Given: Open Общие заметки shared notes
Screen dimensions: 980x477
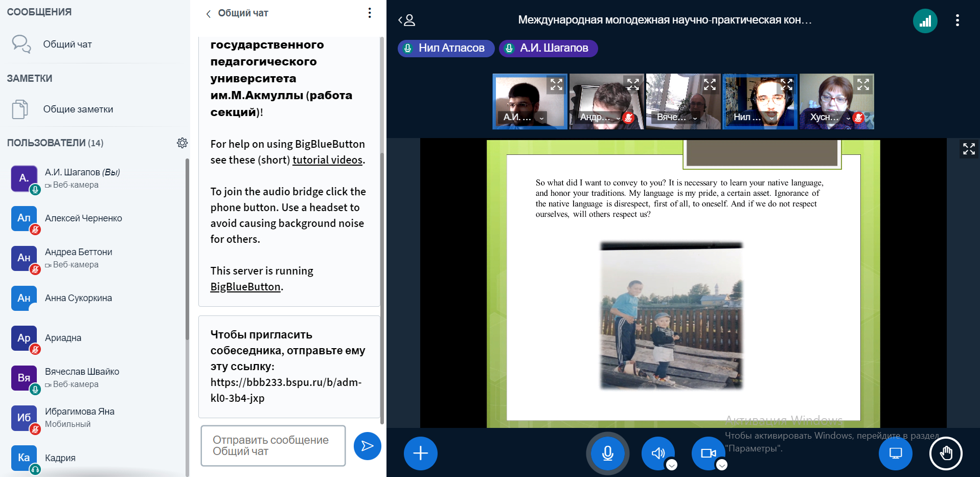Looking at the screenshot, I should (x=78, y=109).
